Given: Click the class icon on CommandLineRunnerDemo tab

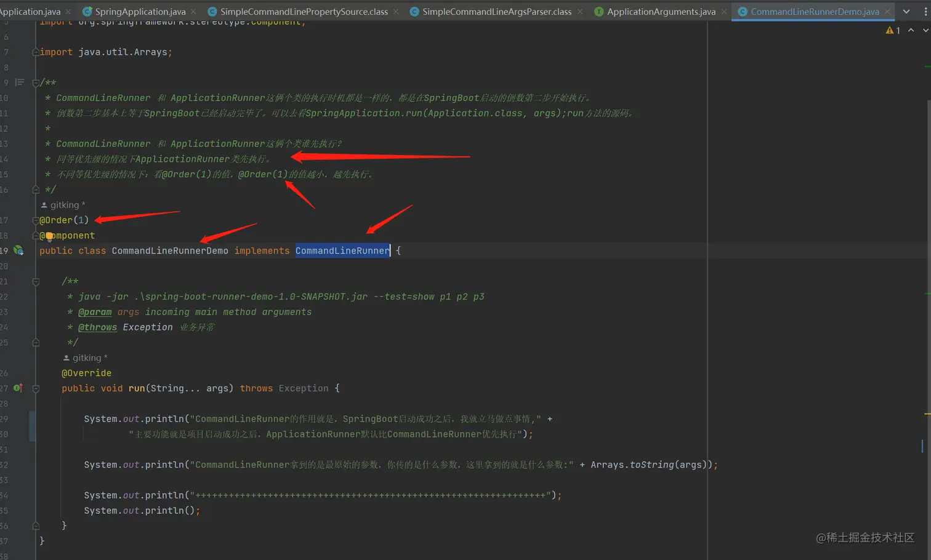Looking at the screenshot, I should (x=743, y=11).
